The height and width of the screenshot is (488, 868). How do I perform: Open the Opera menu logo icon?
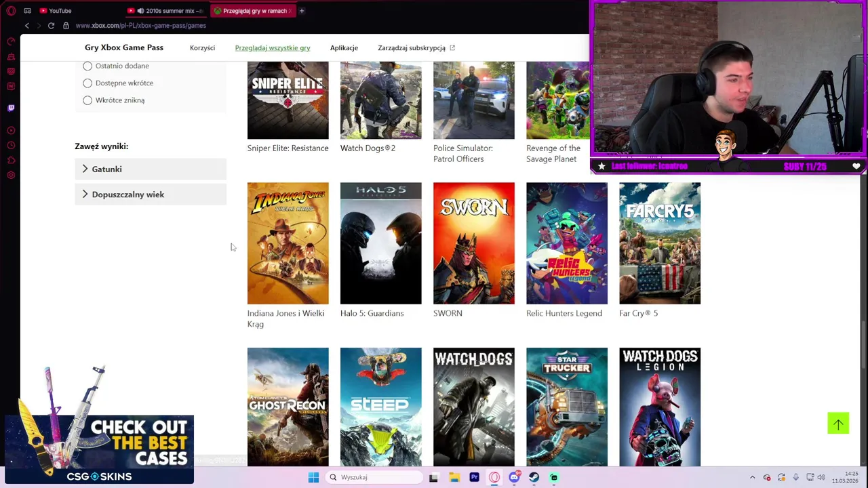(x=11, y=11)
